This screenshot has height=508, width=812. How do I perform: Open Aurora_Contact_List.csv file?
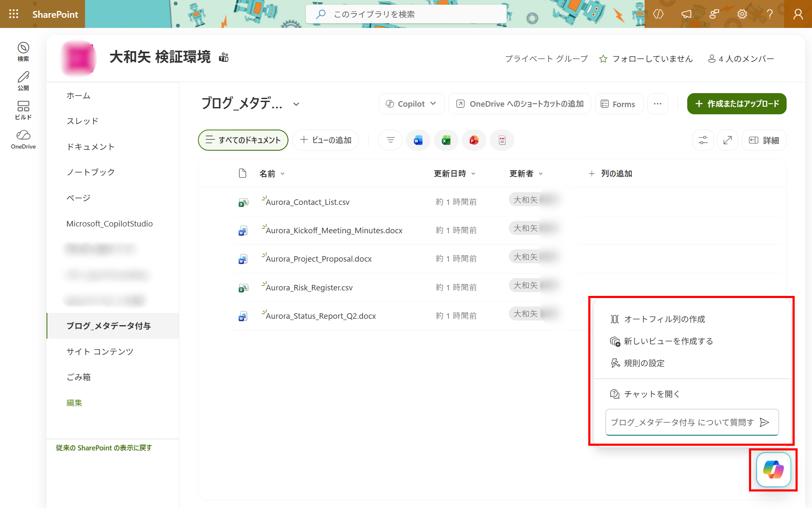click(307, 202)
